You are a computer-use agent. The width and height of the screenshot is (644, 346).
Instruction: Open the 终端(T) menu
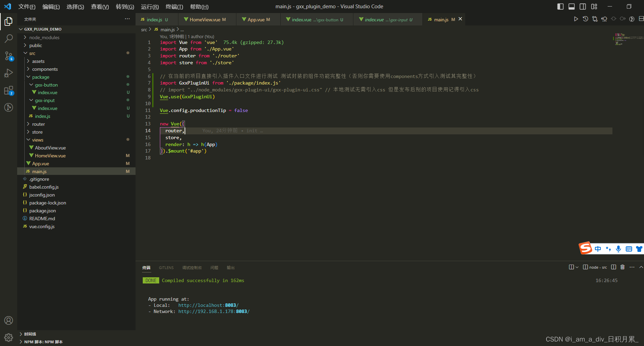point(174,7)
